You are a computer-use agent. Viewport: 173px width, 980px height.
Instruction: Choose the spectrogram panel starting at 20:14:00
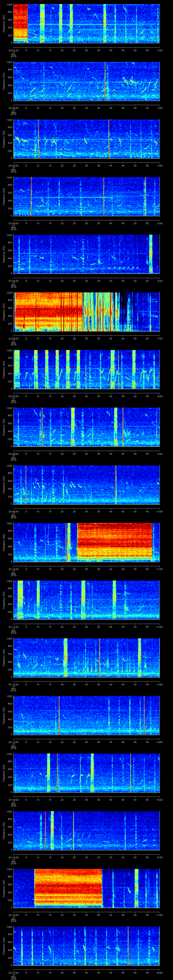[x=86, y=773]
